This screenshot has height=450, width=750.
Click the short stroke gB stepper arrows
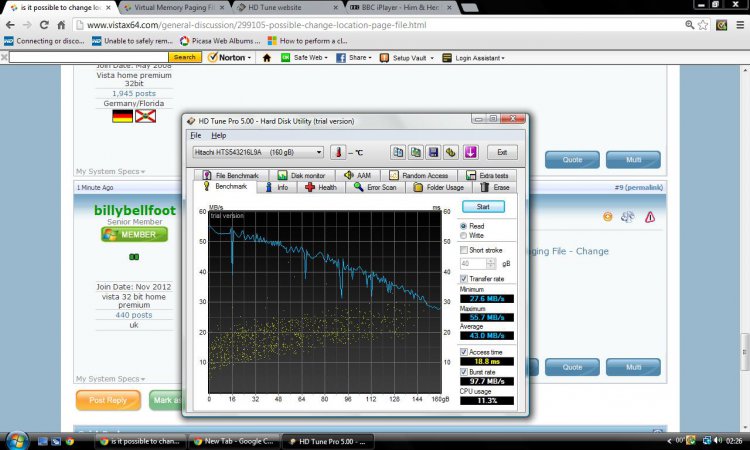[491, 263]
